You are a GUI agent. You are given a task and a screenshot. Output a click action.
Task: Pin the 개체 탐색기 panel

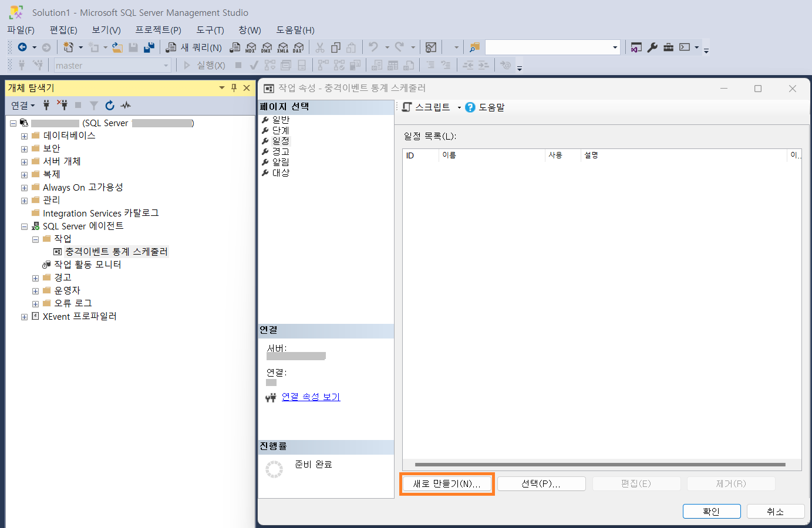click(234, 87)
